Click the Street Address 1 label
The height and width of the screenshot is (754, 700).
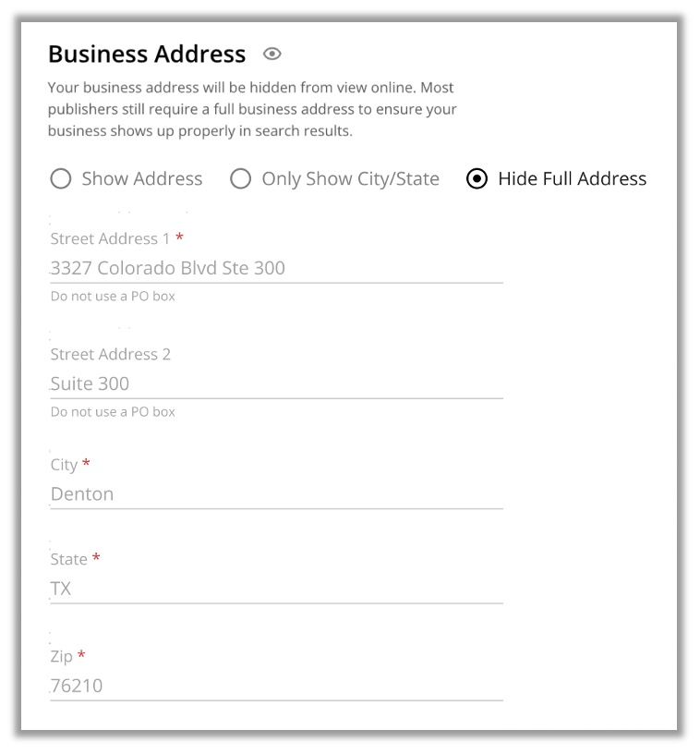click(x=110, y=239)
